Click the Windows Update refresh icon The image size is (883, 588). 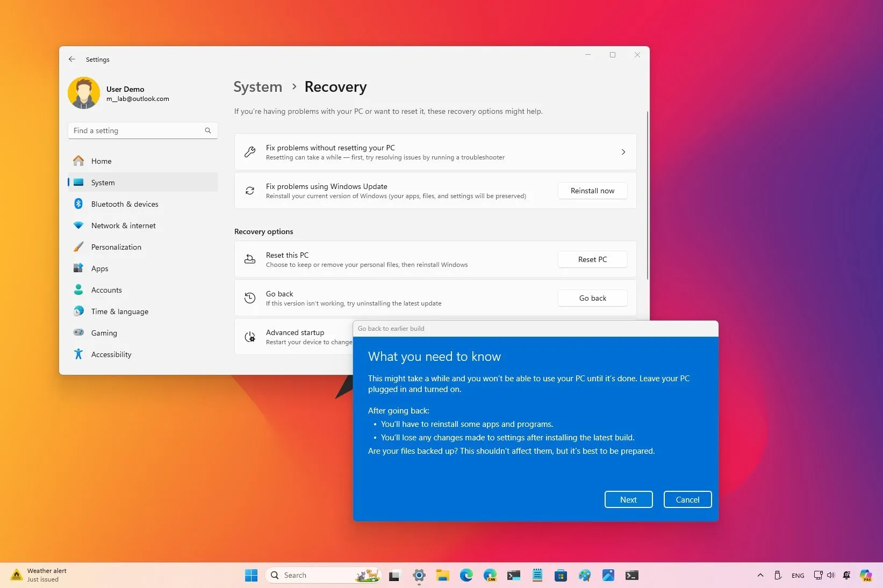[x=250, y=191]
